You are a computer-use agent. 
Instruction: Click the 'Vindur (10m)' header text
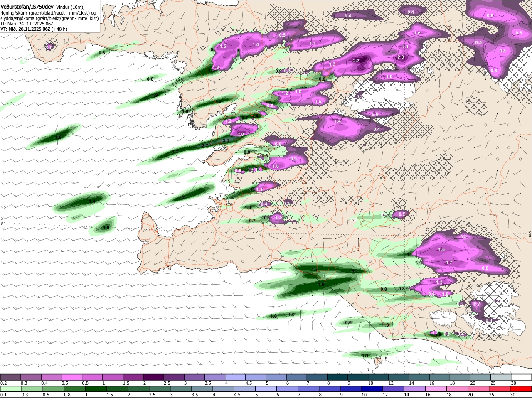[69, 7]
